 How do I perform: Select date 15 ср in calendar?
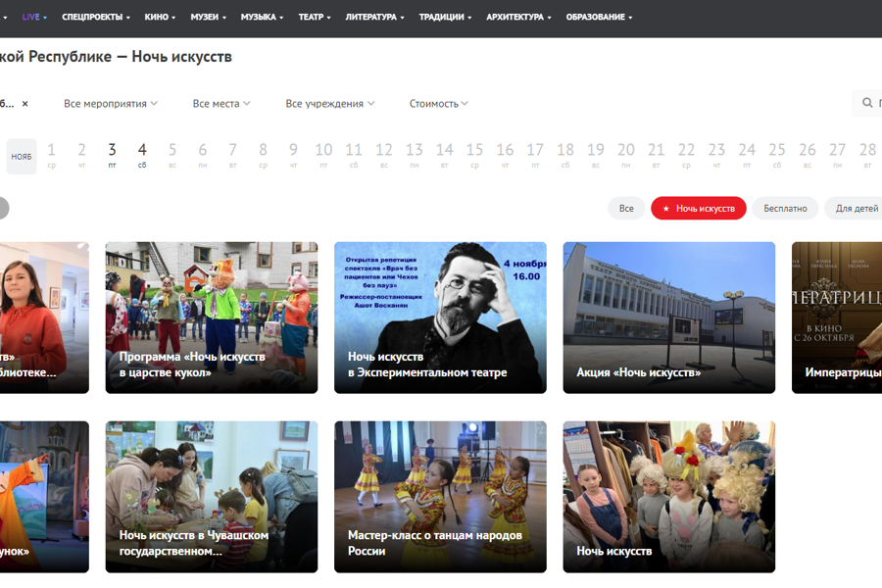(474, 155)
